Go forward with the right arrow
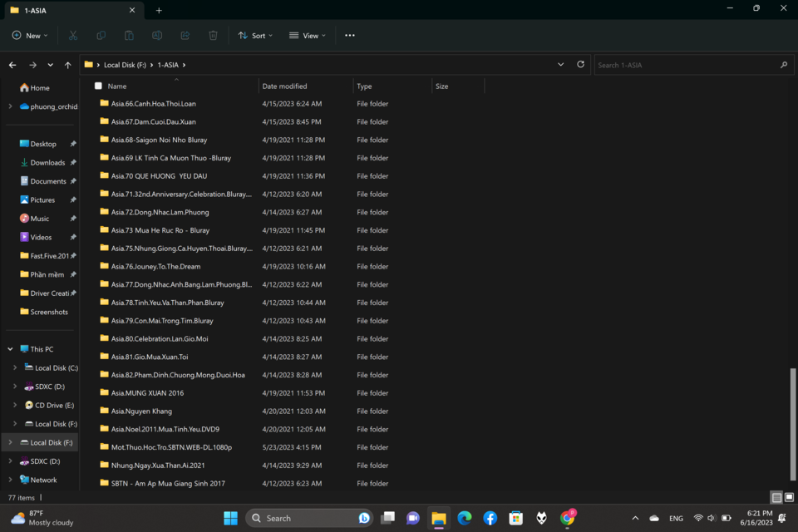Image resolution: width=798 pixels, height=532 pixels. 32,65
